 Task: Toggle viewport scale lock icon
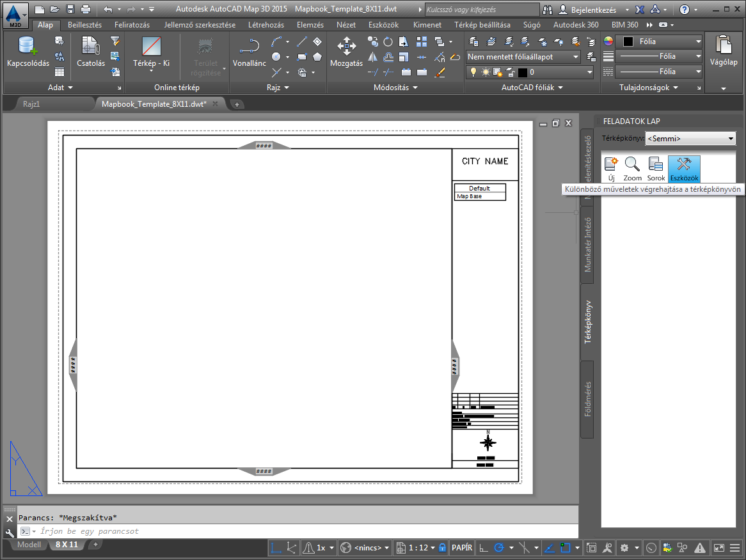443,548
